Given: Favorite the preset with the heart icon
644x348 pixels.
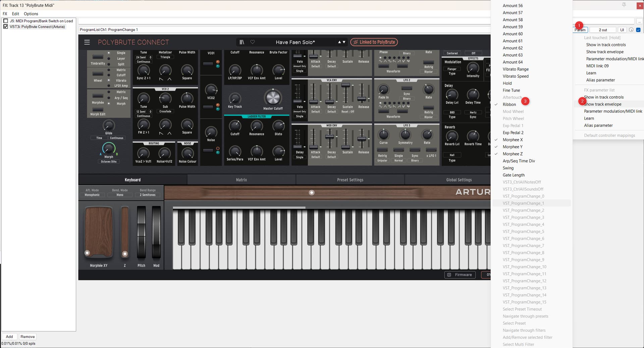Looking at the screenshot, I should [253, 42].
